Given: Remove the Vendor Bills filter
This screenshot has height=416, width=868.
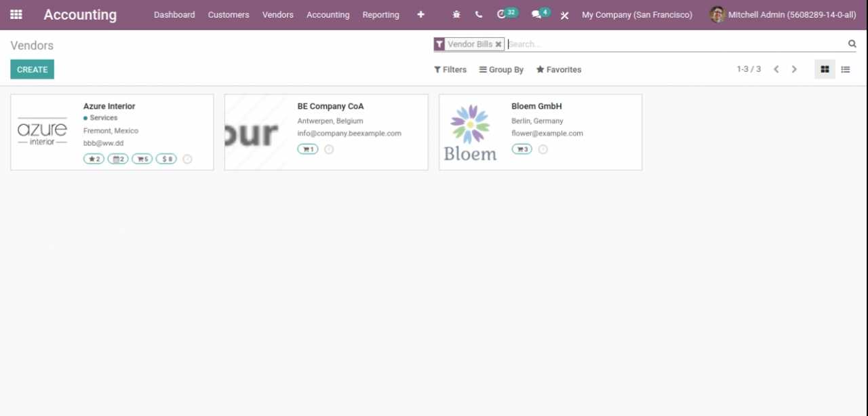Looking at the screenshot, I should pos(498,43).
